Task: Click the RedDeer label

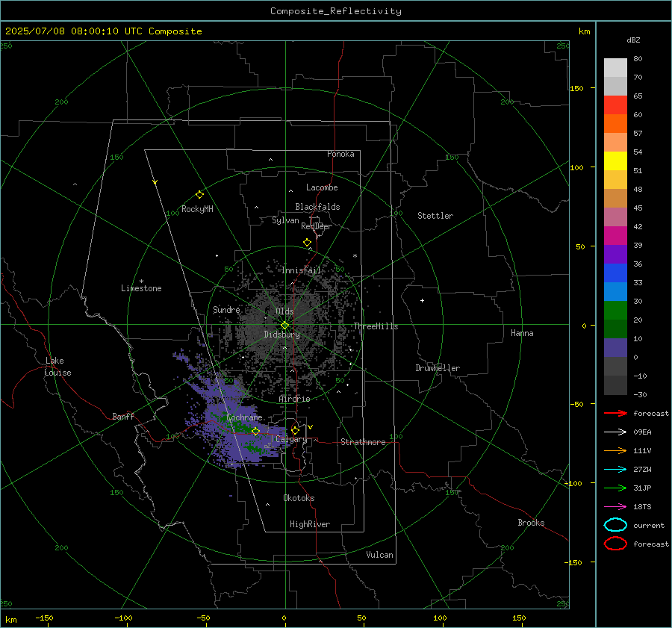Action: click(317, 226)
